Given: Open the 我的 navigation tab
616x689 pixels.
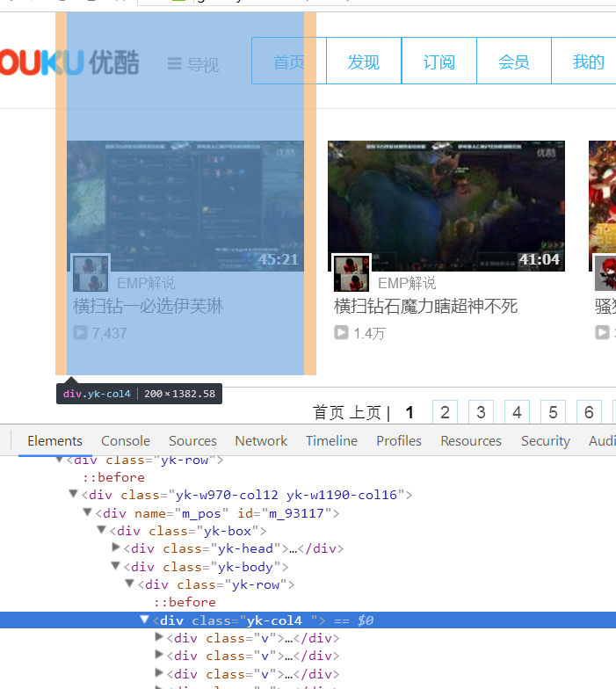Looking at the screenshot, I should tap(584, 62).
